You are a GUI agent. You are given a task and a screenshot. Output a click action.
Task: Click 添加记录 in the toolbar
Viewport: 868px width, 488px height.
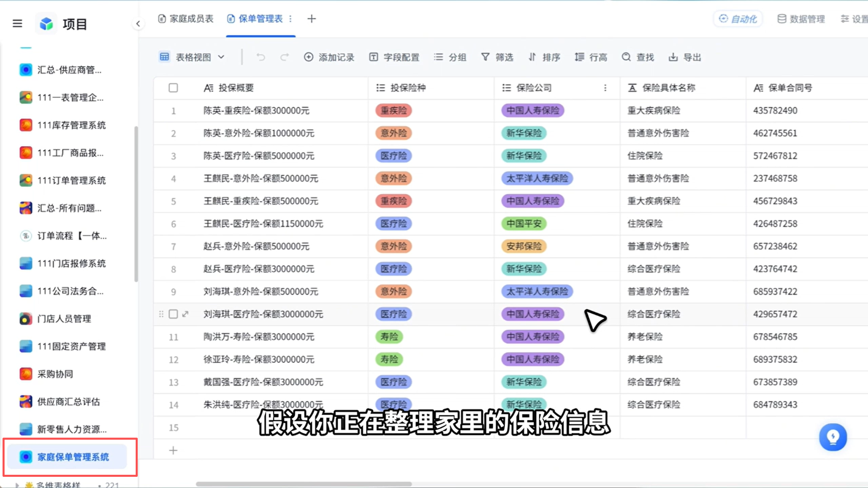(329, 57)
